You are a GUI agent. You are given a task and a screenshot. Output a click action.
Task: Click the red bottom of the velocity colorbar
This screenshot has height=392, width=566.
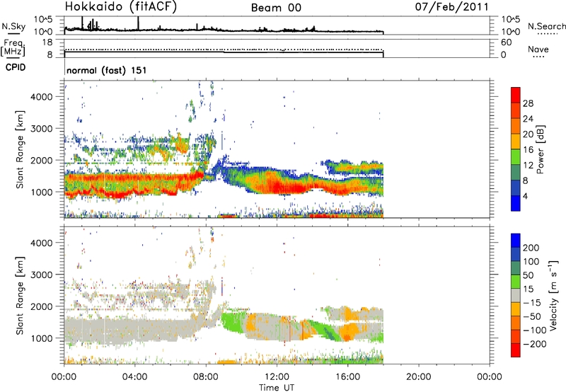click(x=516, y=350)
